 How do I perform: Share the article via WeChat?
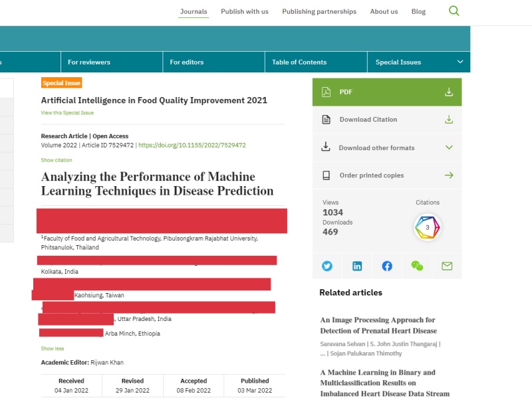[x=417, y=266]
